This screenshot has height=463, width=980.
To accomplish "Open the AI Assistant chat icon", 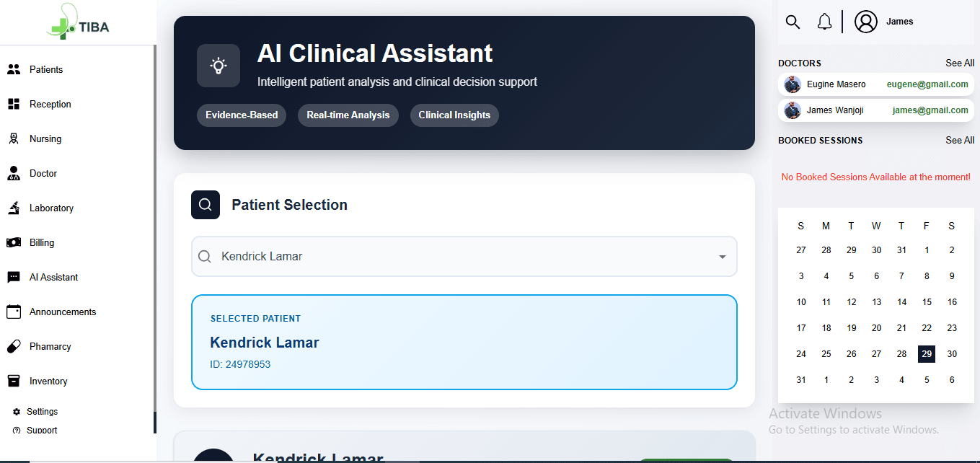I will 14,278.
